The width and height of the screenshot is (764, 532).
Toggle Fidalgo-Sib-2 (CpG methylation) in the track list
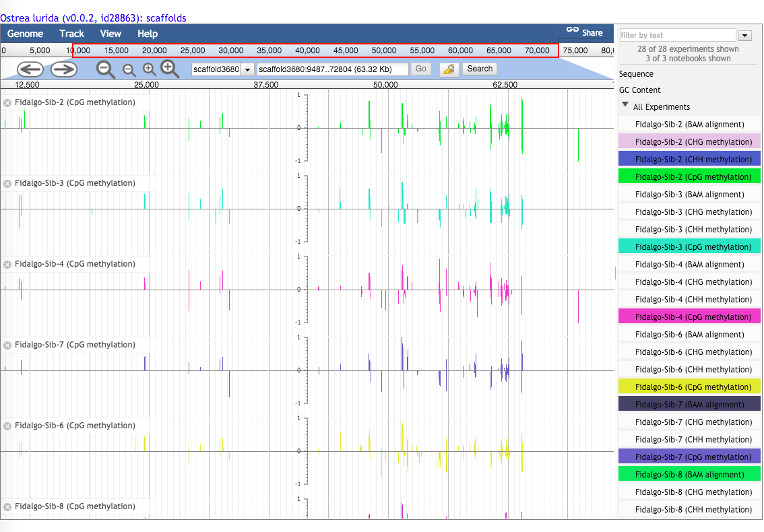(x=689, y=177)
